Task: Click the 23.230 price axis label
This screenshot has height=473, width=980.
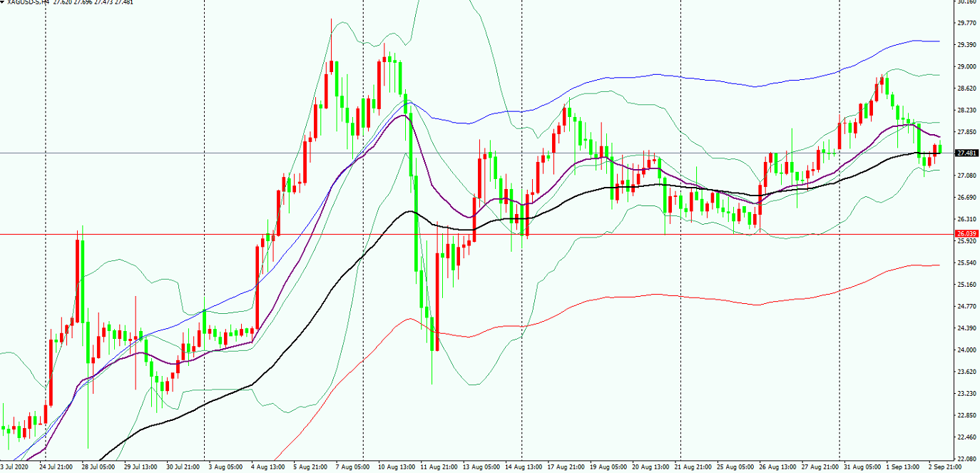Action: tap(966, 394)
